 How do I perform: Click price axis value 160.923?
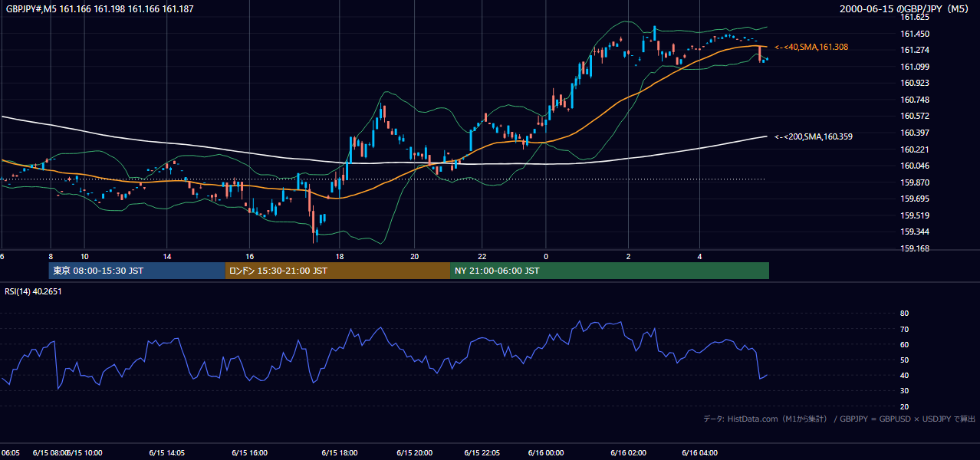pyautogui.click(x=915, y=83)
